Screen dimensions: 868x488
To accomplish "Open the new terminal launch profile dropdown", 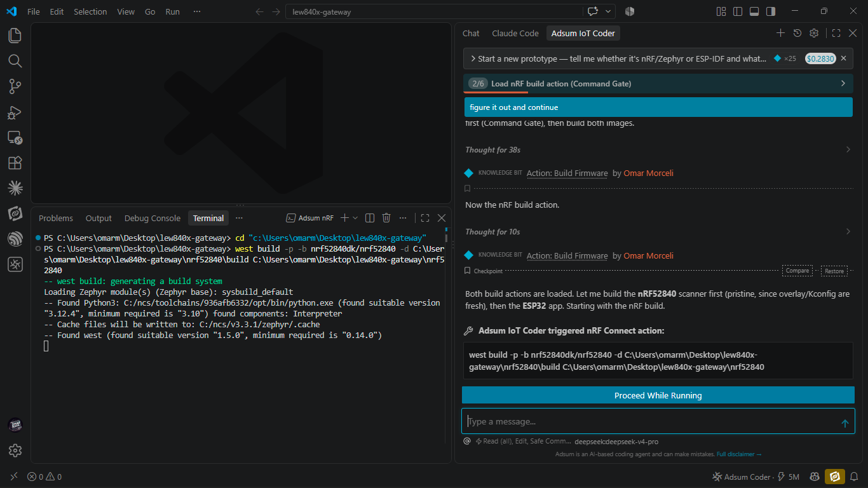I will coord(355,218).
